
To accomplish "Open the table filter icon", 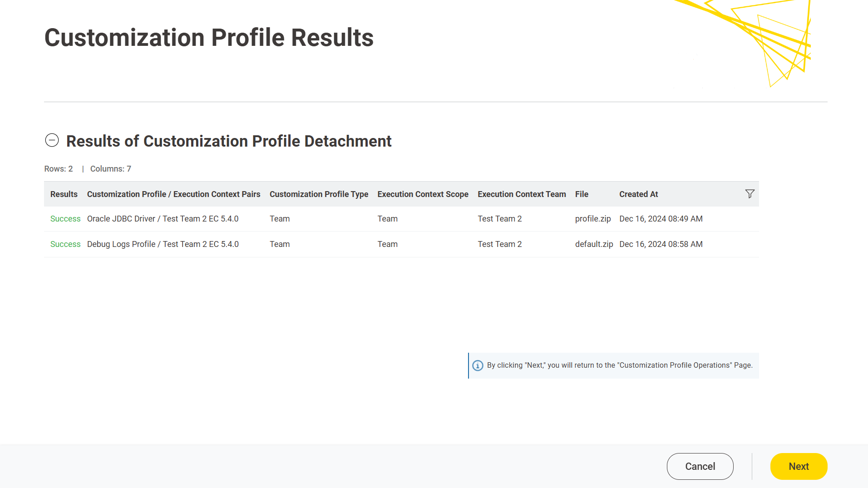I will [x=750, y=194].
